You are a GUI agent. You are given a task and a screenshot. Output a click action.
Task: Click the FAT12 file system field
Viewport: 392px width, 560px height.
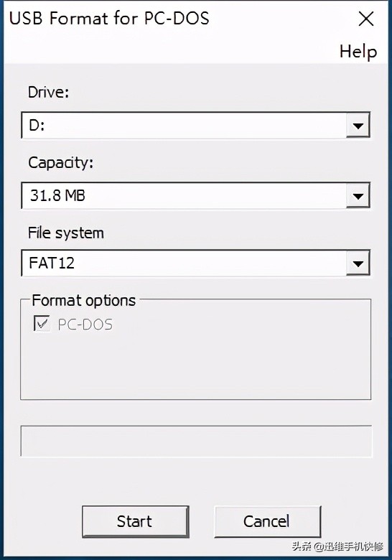pos(196,263)
